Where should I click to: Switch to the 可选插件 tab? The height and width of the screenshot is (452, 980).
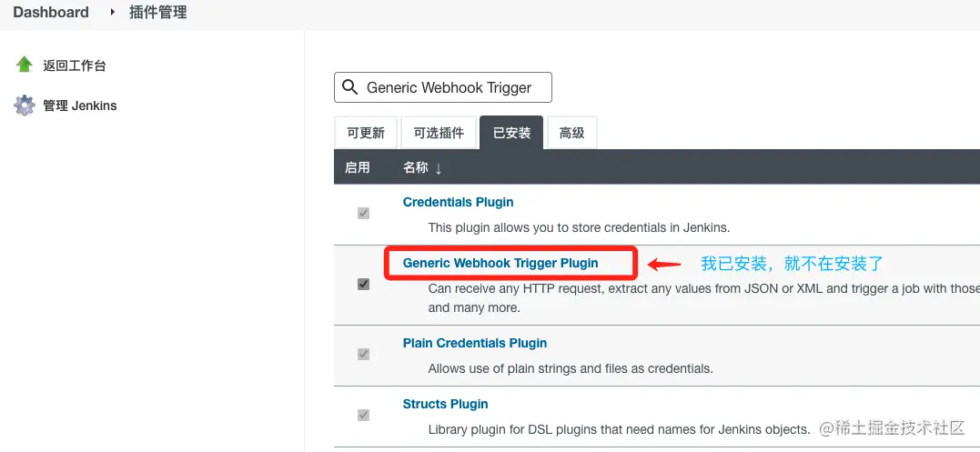click(439, 133)
